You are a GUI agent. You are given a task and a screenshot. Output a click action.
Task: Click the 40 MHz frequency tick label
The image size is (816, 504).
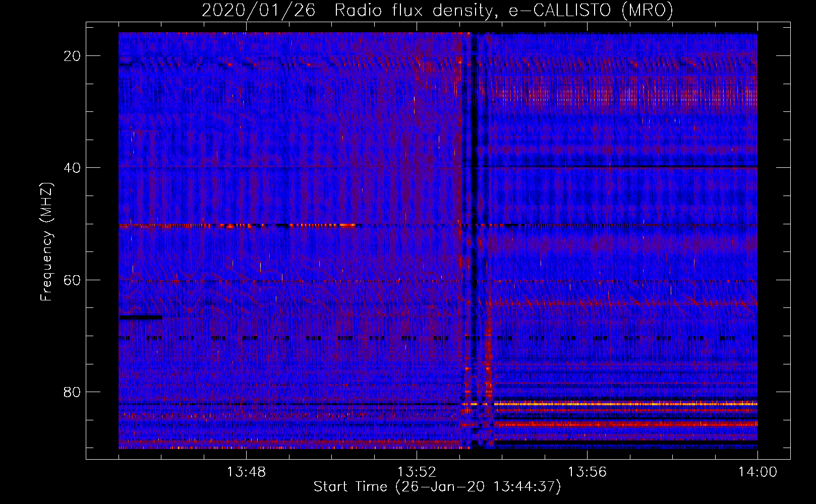point(73,168)
